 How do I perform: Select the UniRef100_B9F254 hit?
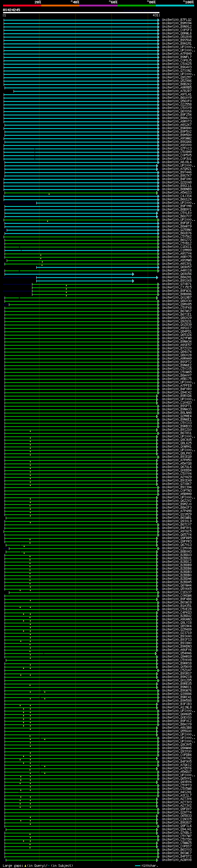click(x=177, y=115)
